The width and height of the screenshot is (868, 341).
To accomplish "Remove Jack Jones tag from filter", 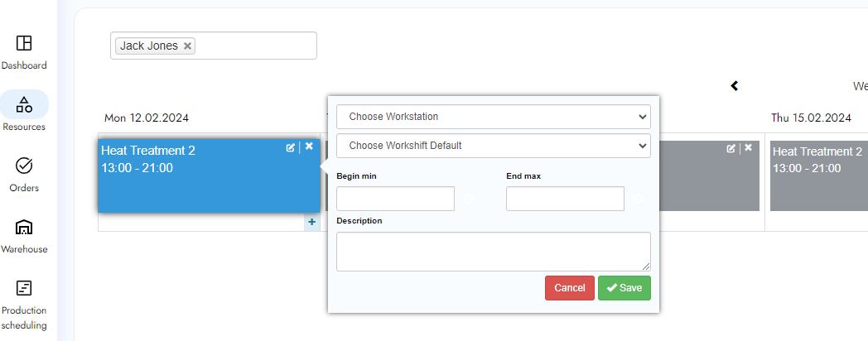I will pyautogui.click(x=188, y=46).
